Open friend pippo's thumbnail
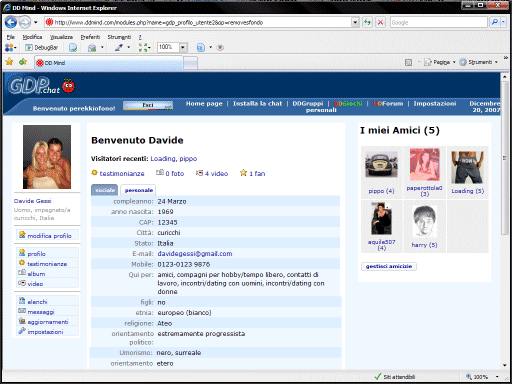The image size is (512, 384). tap(381, 164)
